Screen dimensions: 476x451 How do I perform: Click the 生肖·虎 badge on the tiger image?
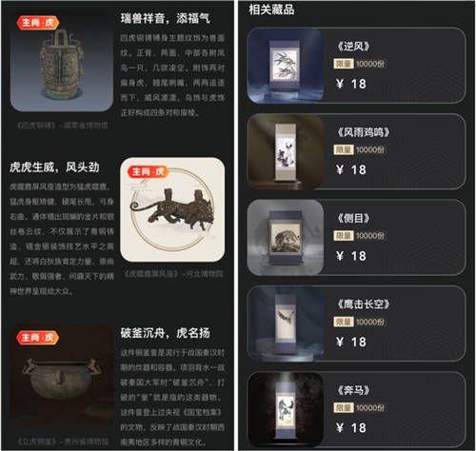coord(148,172)
